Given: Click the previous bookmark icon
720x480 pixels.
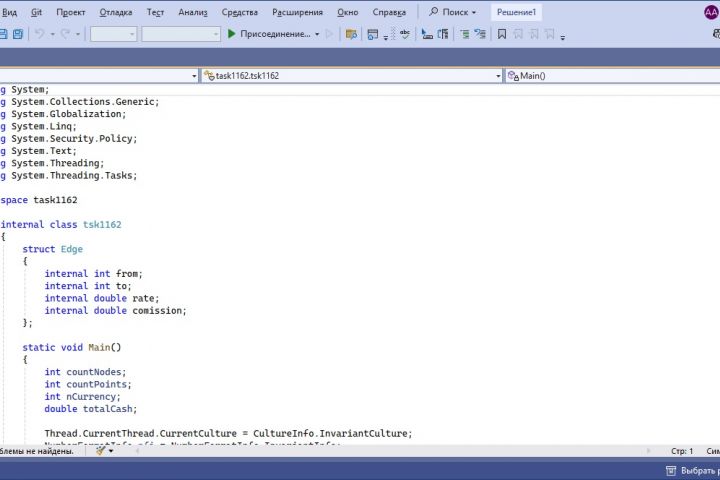Looking at the screenshot, I should [518, 34].
